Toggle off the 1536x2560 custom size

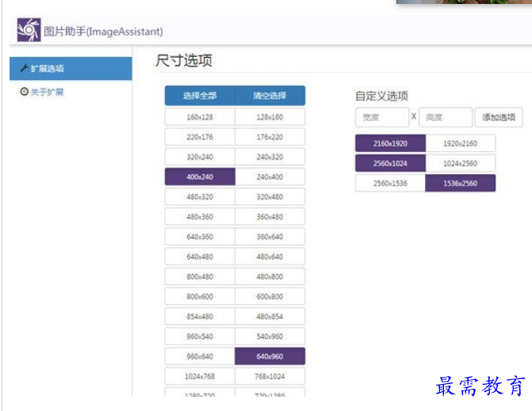(x=460, y=183)
